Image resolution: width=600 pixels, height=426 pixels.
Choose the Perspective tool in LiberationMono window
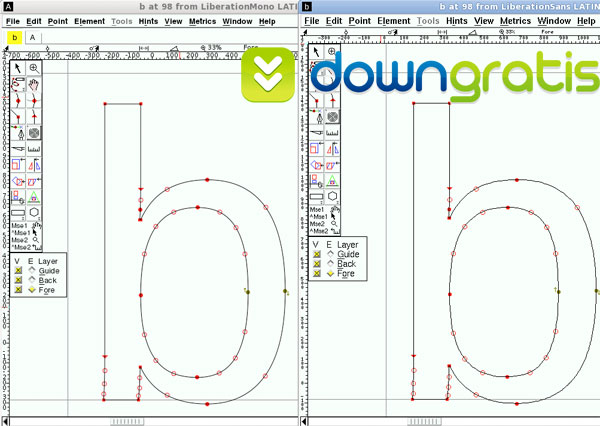(34, 197)
